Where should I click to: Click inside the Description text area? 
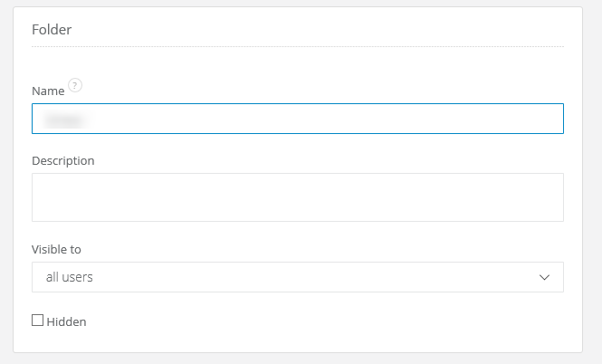(297, 196)
